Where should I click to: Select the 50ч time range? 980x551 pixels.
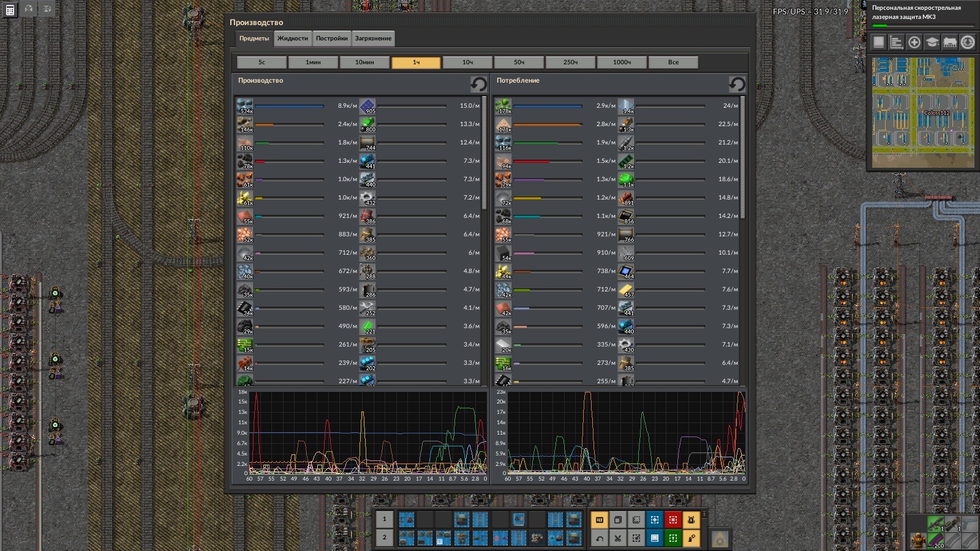[x=519, y=62]
